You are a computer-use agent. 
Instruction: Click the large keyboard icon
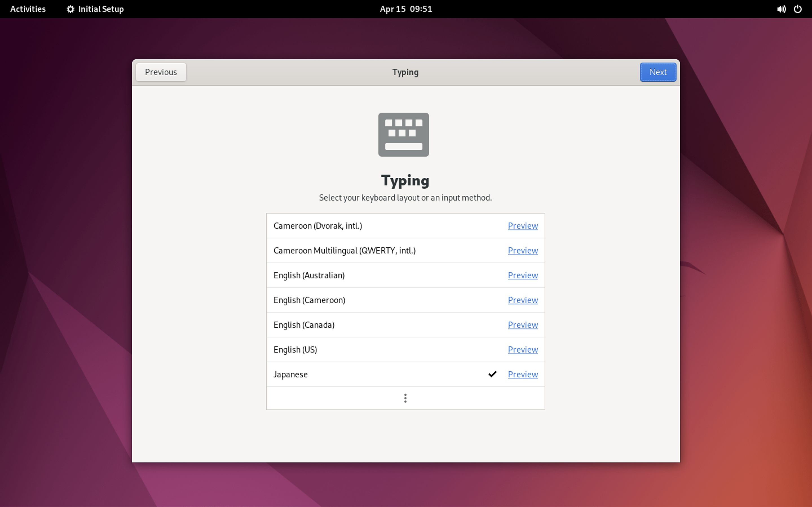[403, 134]
